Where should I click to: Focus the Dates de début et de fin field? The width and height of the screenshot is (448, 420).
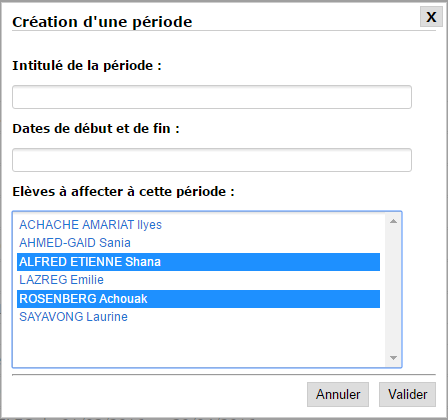[212, 160]
